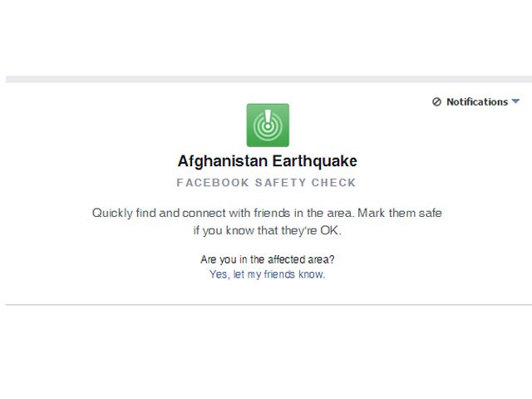Select the Afghanistan Earthquake heading
532x399 pixels.
268,161
